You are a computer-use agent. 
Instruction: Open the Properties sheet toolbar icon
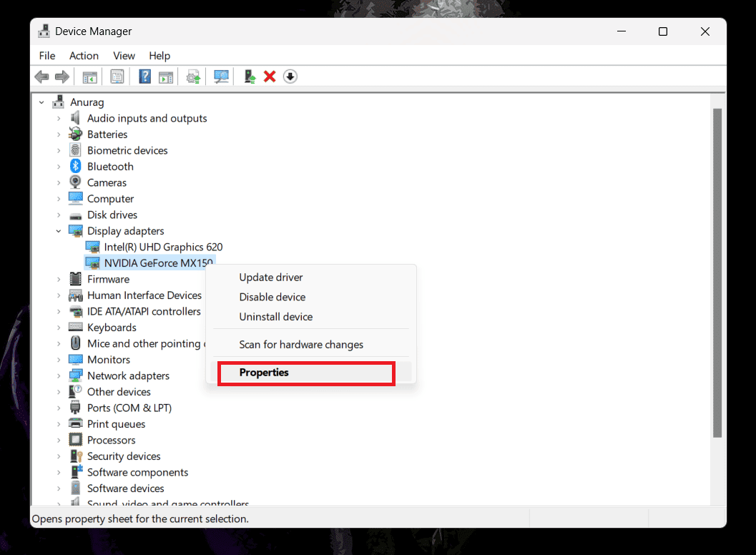[x=117, y=77]
